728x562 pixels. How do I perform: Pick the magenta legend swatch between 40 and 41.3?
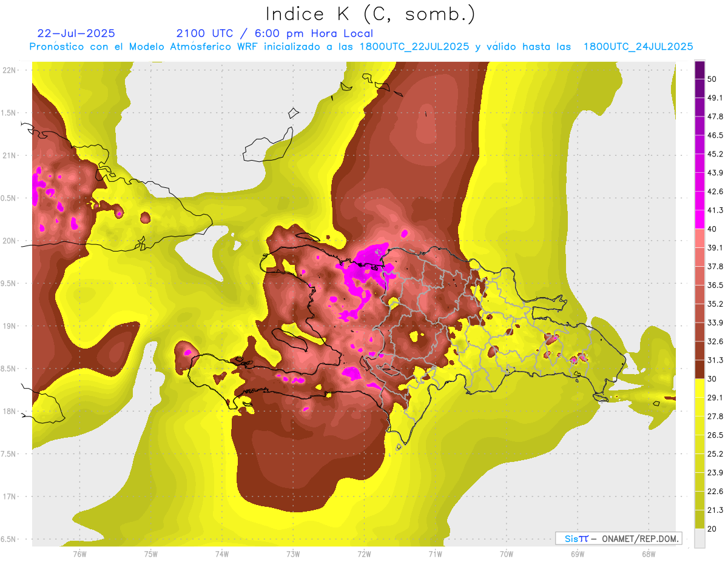click(700, 219)
